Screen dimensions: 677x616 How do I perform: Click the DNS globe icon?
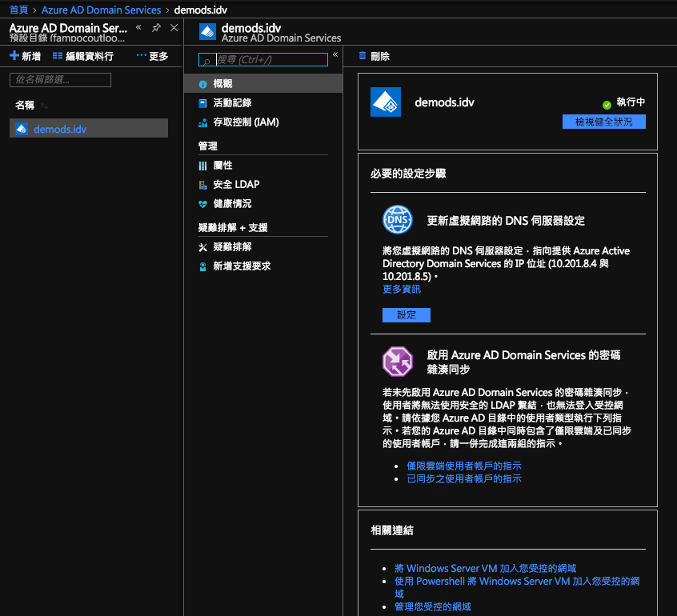pyautogui.click(x=398, y=219)
